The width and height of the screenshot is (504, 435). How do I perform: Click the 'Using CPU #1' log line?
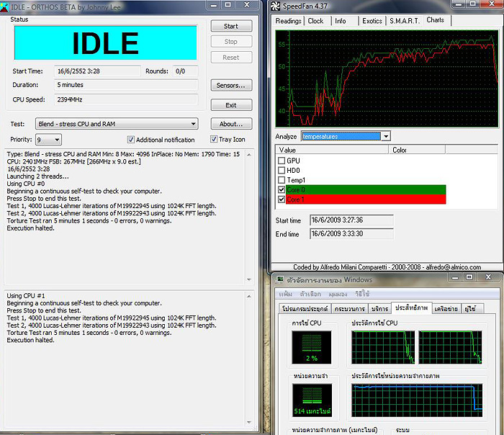point(26,295)
